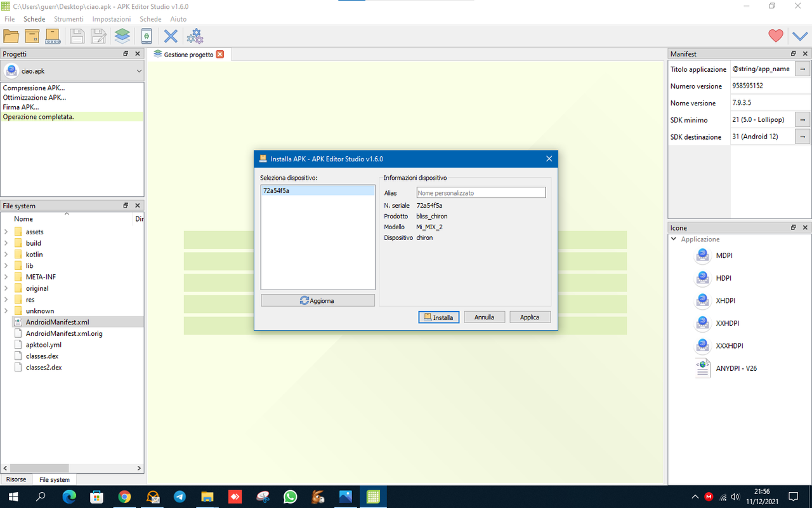Expand the kotlin folder
Screen dimensions: 812x508
coord(6,255)
